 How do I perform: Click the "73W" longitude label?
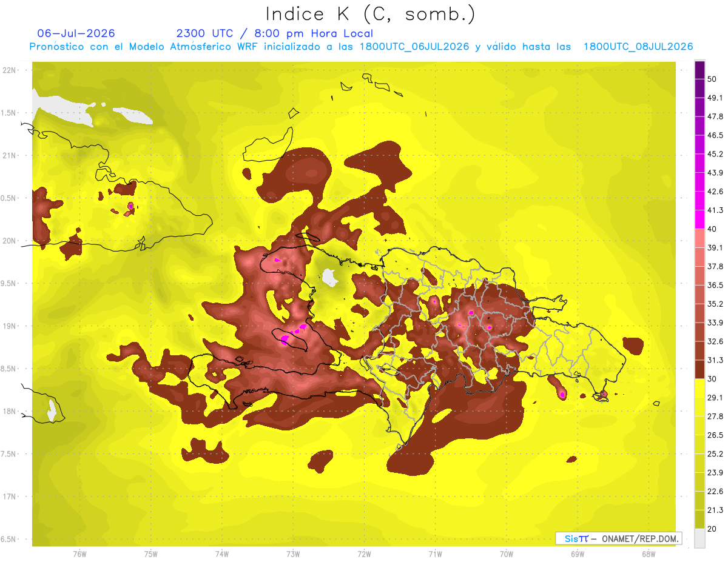(293, 554)
